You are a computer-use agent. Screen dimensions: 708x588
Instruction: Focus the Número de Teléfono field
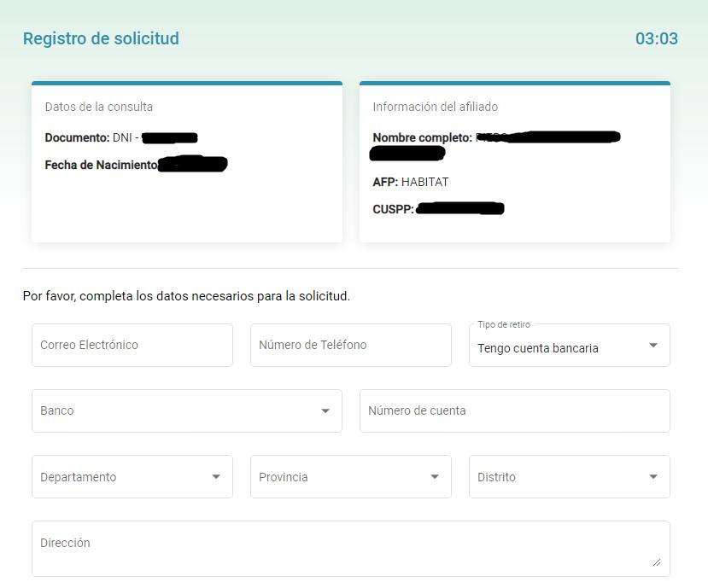[x=350, y=345]
